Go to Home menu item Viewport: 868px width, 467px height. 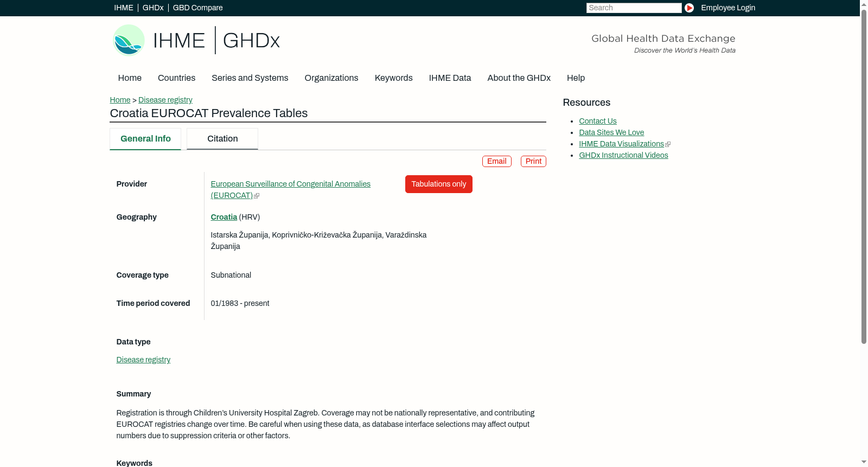pyautogui.click(x=130, y=78)
